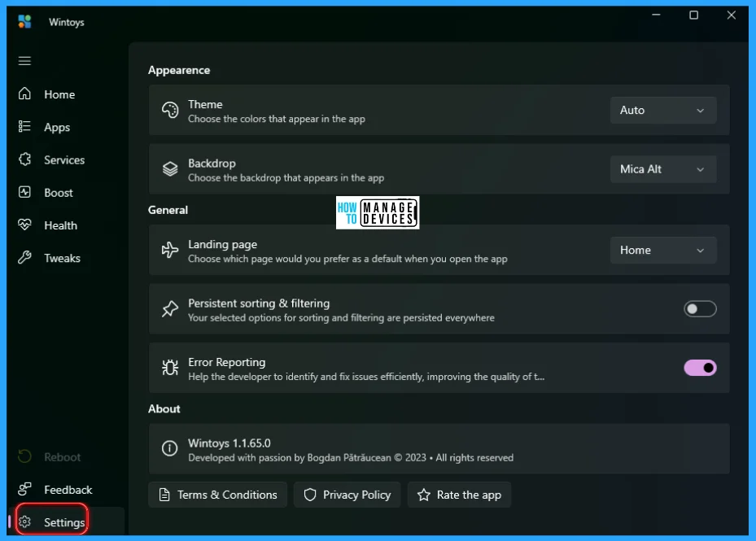Click 'Choose the backdrop that appears in the app'
Image resolution: width=756 pixels, height=541 pixels.
286,177
